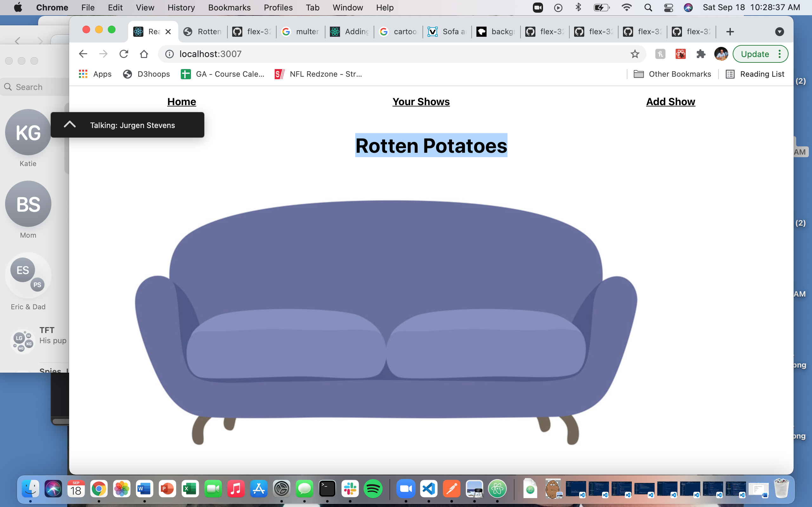Click the Your Shows link
Viewport: 812px width, 507px height.
[421, 102]
